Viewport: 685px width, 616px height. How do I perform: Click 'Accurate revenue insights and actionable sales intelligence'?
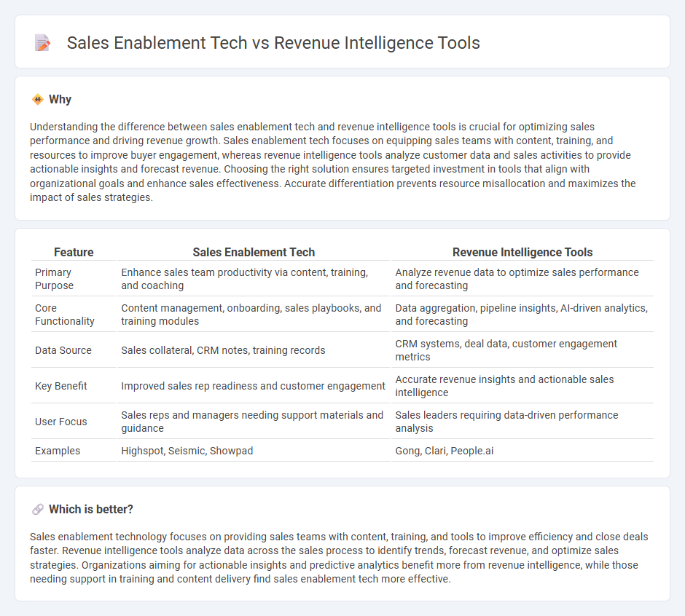tap(522, 387)
